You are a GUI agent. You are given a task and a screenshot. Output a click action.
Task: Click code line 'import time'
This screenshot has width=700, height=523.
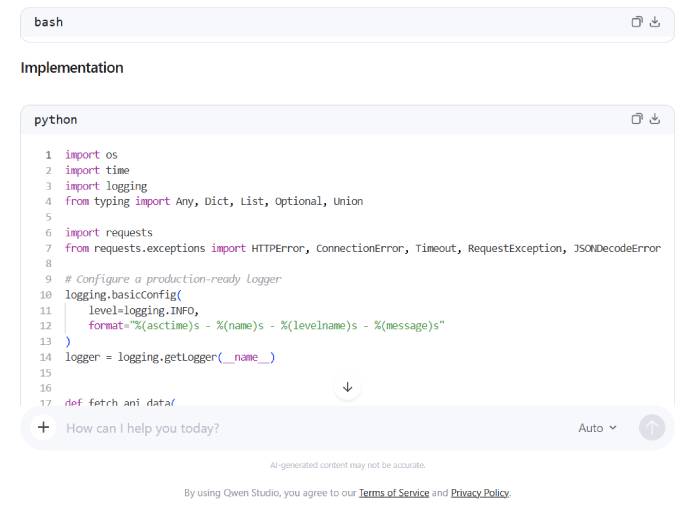tap(97, 170)
